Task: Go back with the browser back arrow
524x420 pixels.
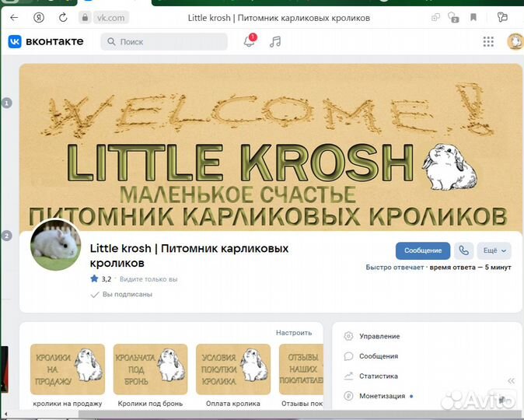Action: point(14,18)
